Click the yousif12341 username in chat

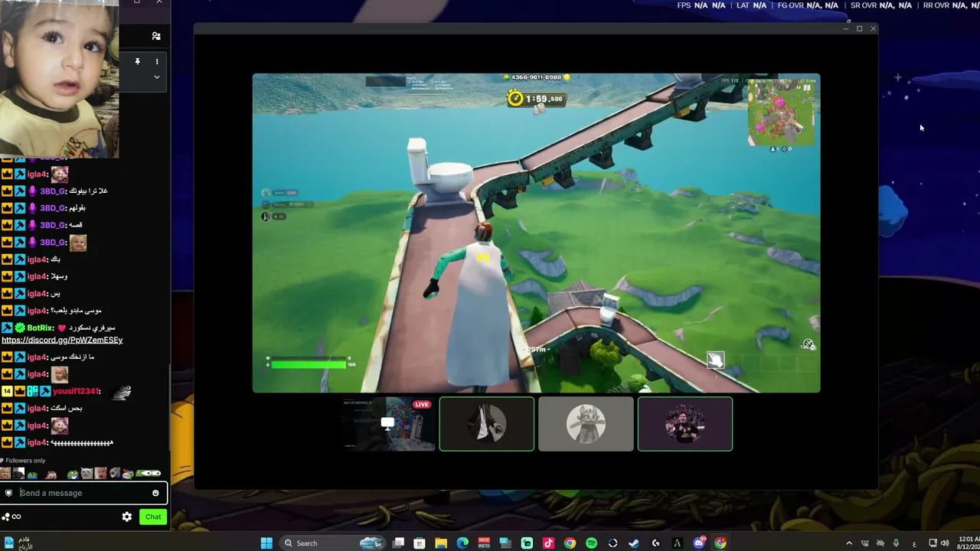[76, 391]
